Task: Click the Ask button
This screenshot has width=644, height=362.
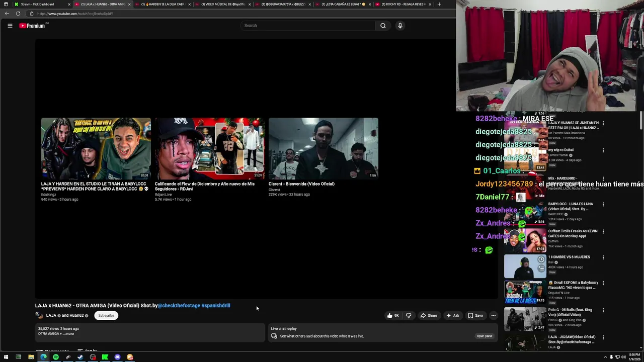Action: (453, 316)
